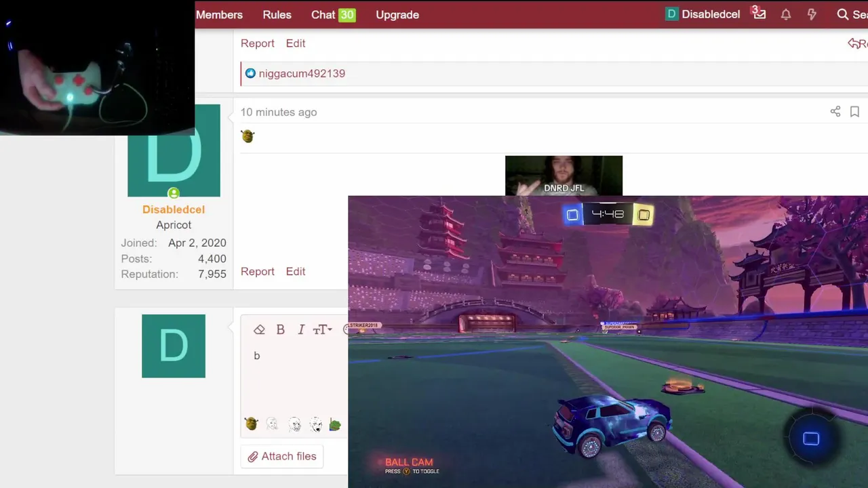Click the orange team score box

pyautogui.click(x=644, y=215)
